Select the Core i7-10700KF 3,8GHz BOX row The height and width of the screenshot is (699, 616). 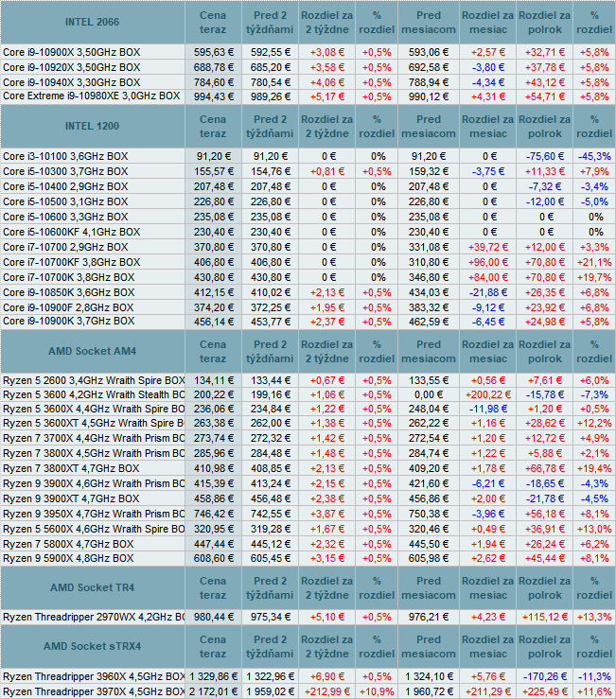coord(308,263)
